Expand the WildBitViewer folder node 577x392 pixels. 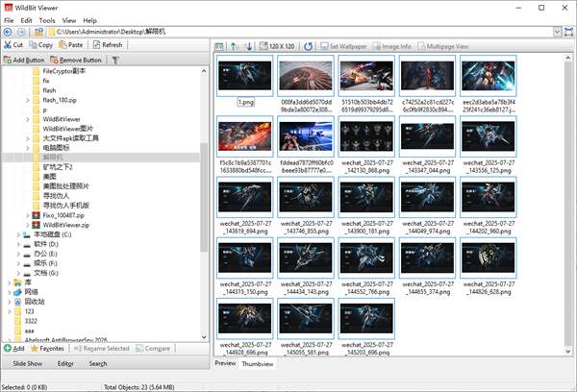[28, 119]
